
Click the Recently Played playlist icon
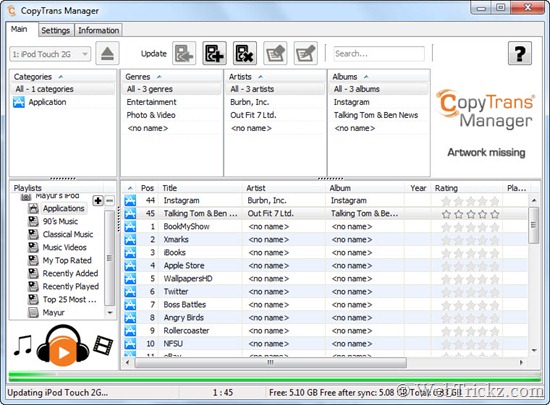pos(33,286)
